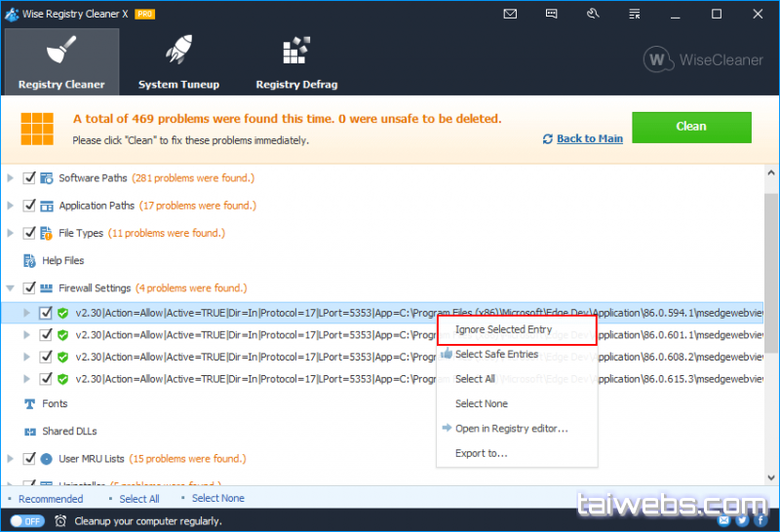Click the alarm clock schedule icon
This screenshot has width=780, height=532.
click(x=60, y=521)
